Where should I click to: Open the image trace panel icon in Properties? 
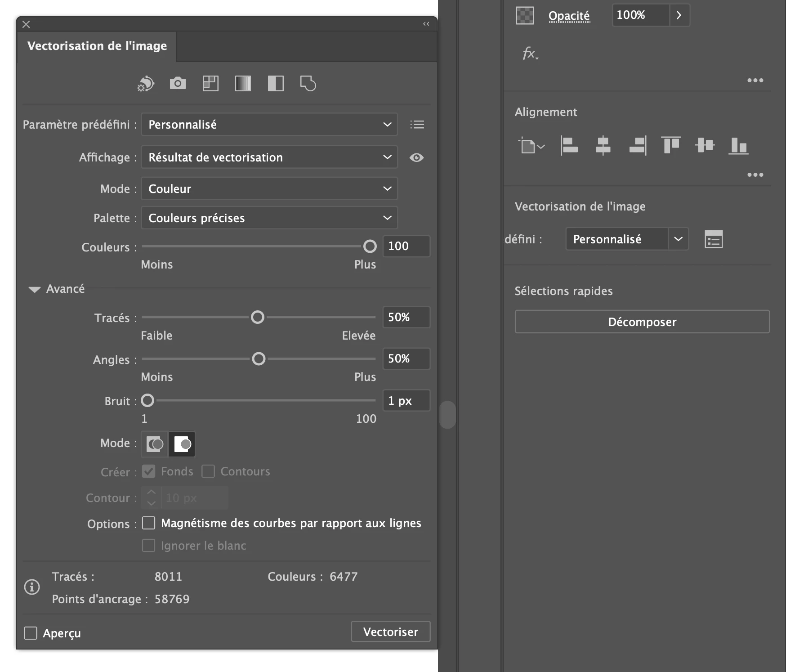coord(714,239)
